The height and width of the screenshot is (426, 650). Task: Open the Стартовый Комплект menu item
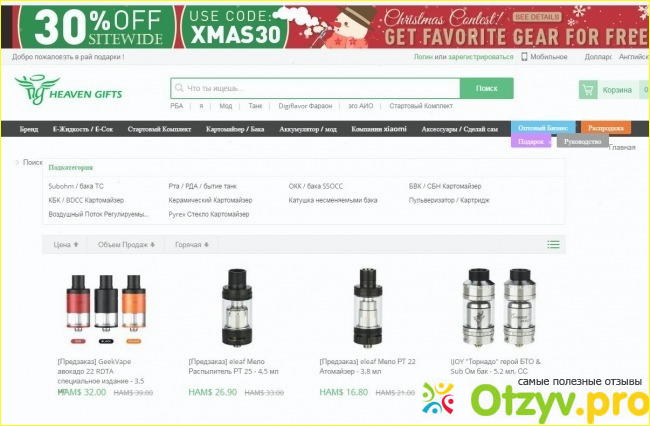[x=159, y=129]
